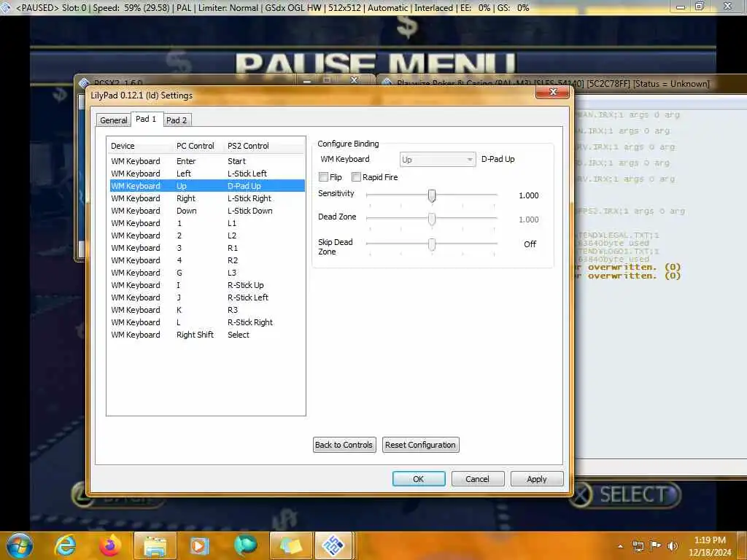Open Windows Media Player taskbar icon

tap(199, 545)
